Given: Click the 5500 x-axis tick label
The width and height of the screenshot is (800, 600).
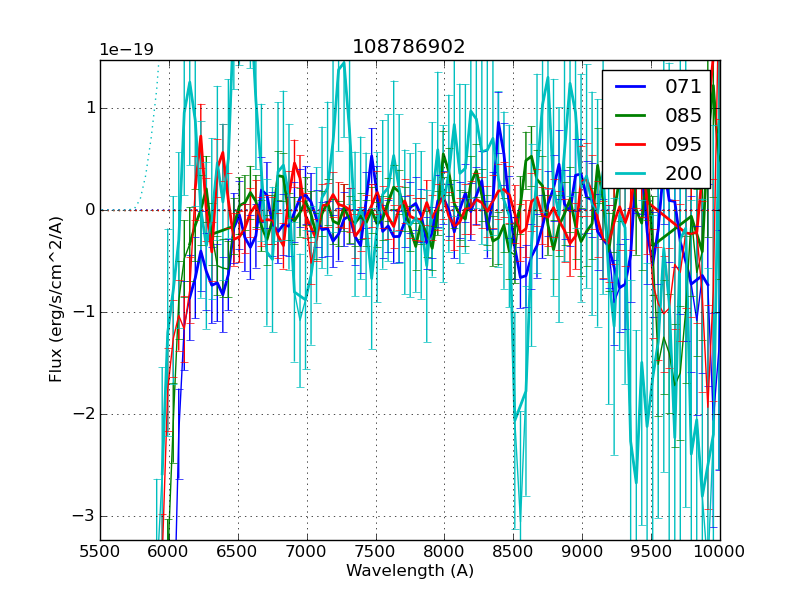Looking at the screenshot, I should [x=100, y=551].
